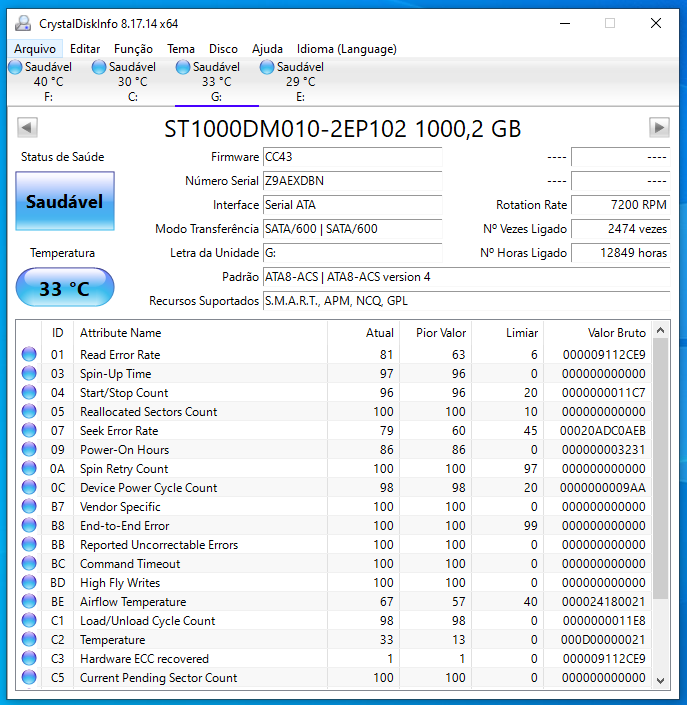Click the attribute list scrollbar up arrow
The width and height of the screenshot is (687, 705).
pyautogui.click(x=660, y=330)
